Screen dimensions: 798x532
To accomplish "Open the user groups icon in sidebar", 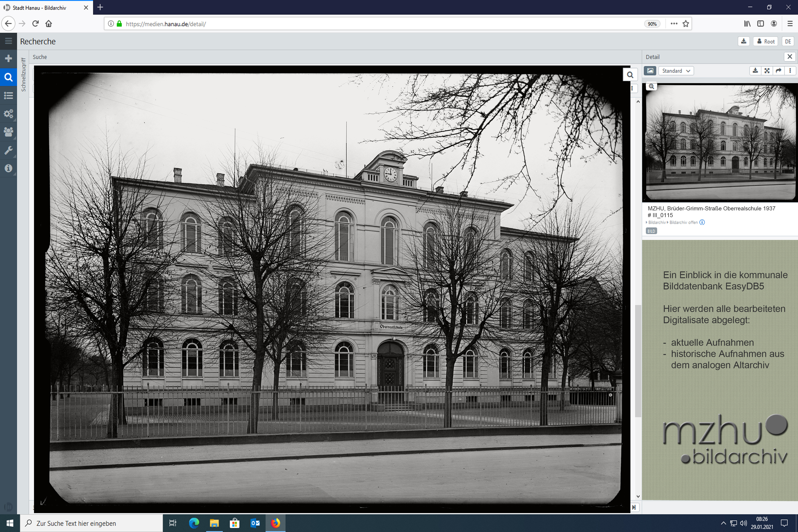I will [x=9, y=132].
